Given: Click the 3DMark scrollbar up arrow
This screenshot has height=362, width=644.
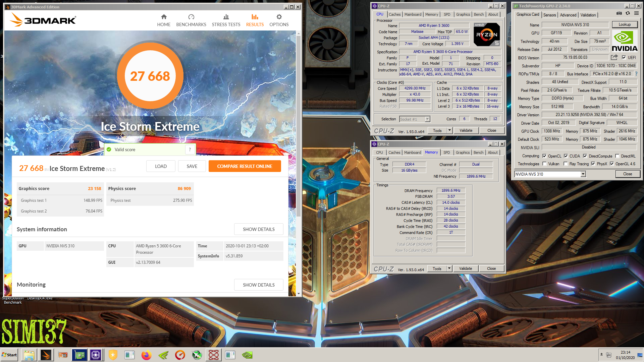Looking at the screenshot, I should [299, 33].
